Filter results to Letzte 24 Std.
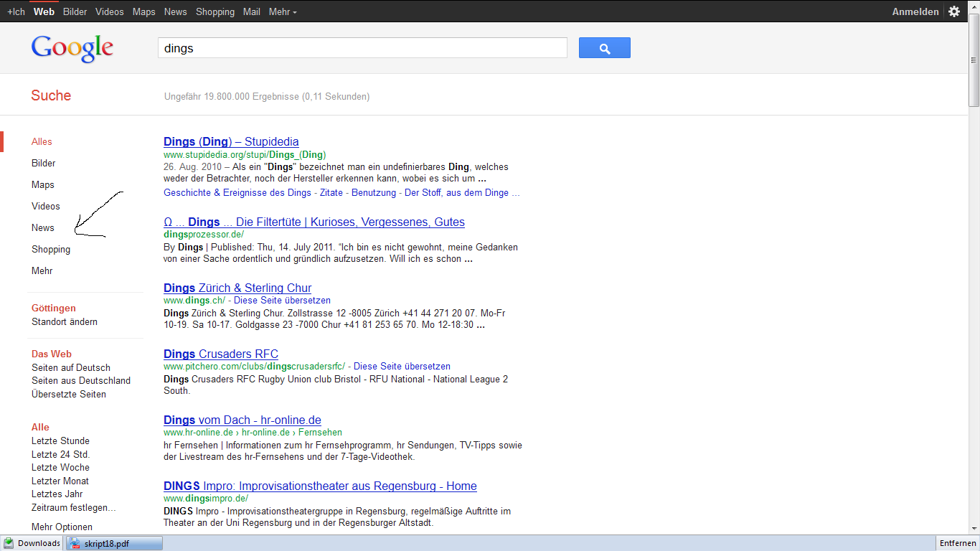The height and width of the screenshot is (551, 980). click(60, 454)
